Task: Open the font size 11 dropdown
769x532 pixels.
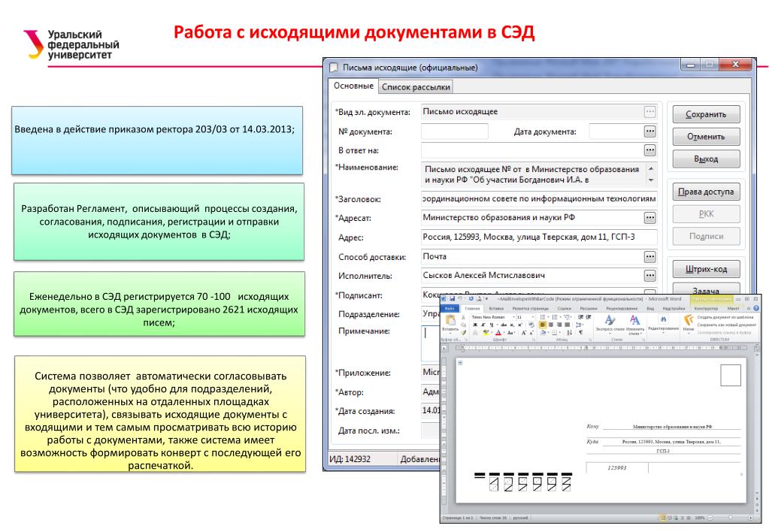Action: pyautogui.click(x=533, y=317)
